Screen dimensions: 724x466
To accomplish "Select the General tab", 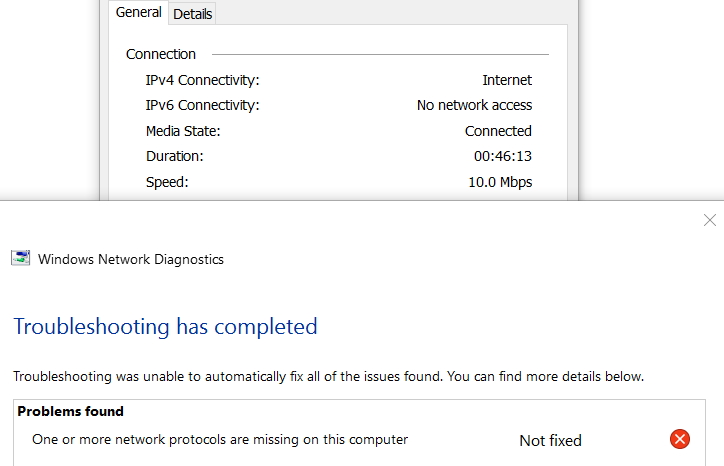I will click(x=139, y=12).
